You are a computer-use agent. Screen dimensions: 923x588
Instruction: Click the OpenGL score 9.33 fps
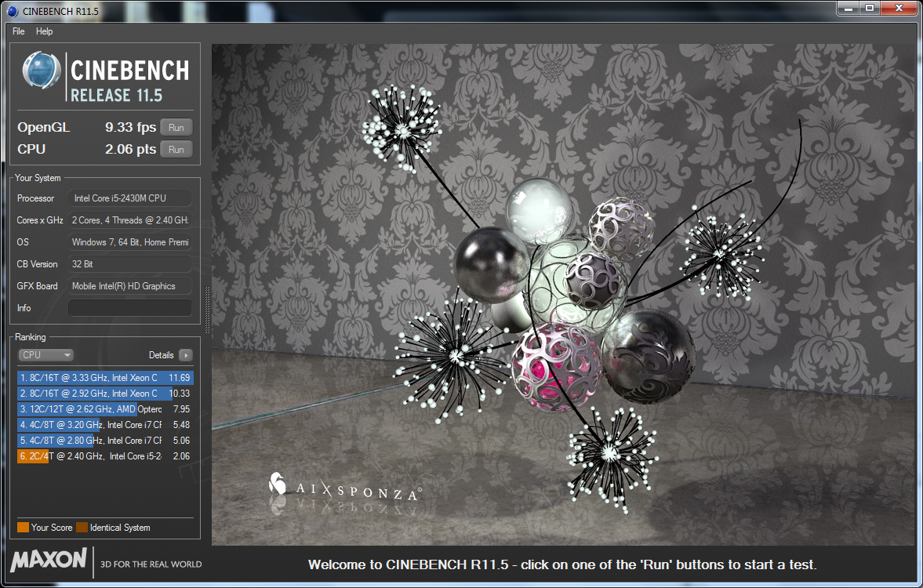click(130, 127)
